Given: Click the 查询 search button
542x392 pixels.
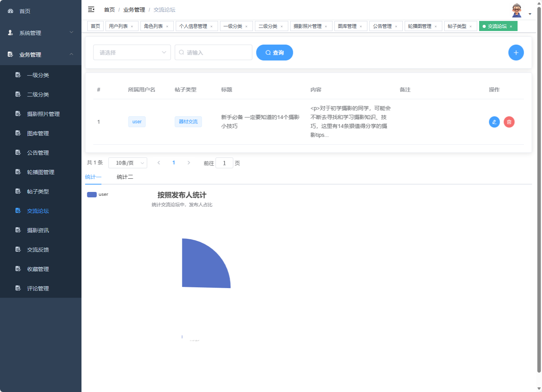Looking at the screenshot, I should click(x=274, y=52).
